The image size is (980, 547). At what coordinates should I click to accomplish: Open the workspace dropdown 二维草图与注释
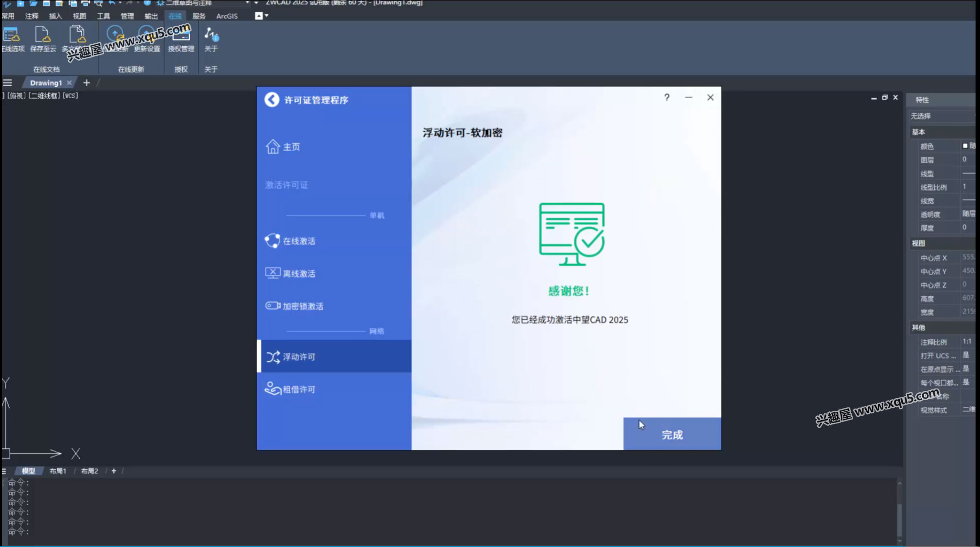pos(203,3)
